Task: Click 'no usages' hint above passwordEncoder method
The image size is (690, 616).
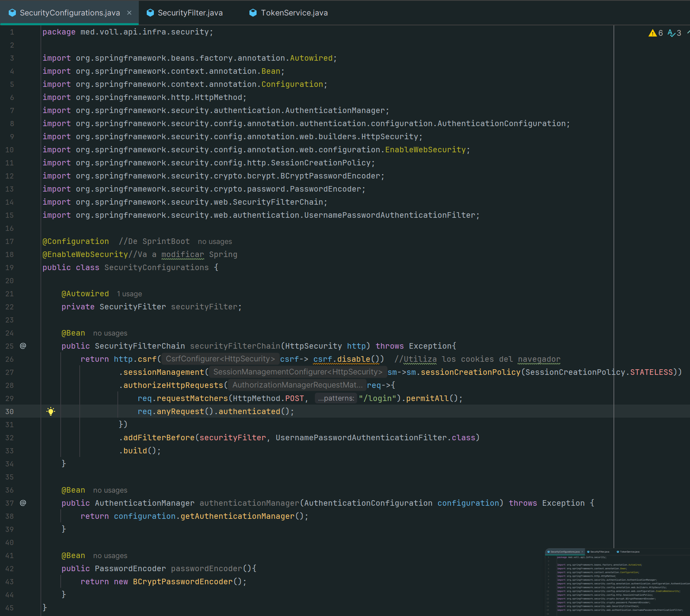Action: (110, 556)
